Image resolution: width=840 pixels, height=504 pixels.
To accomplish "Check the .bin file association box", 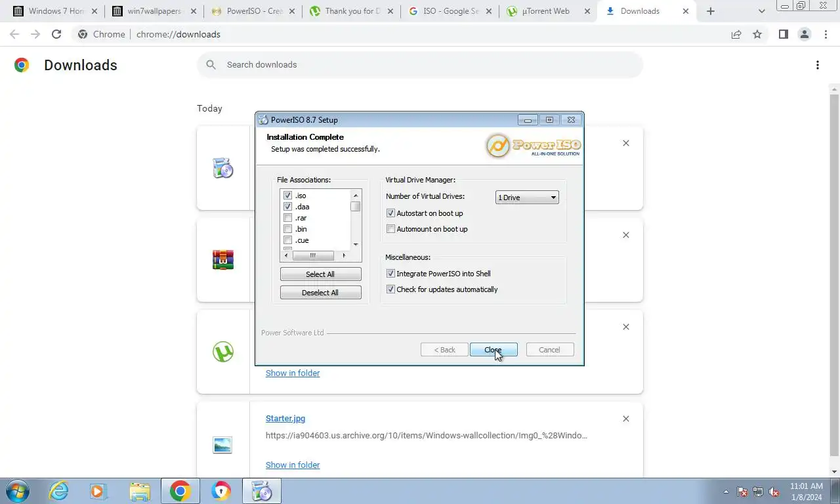I will pyautogui.click(x=287, y=229).
